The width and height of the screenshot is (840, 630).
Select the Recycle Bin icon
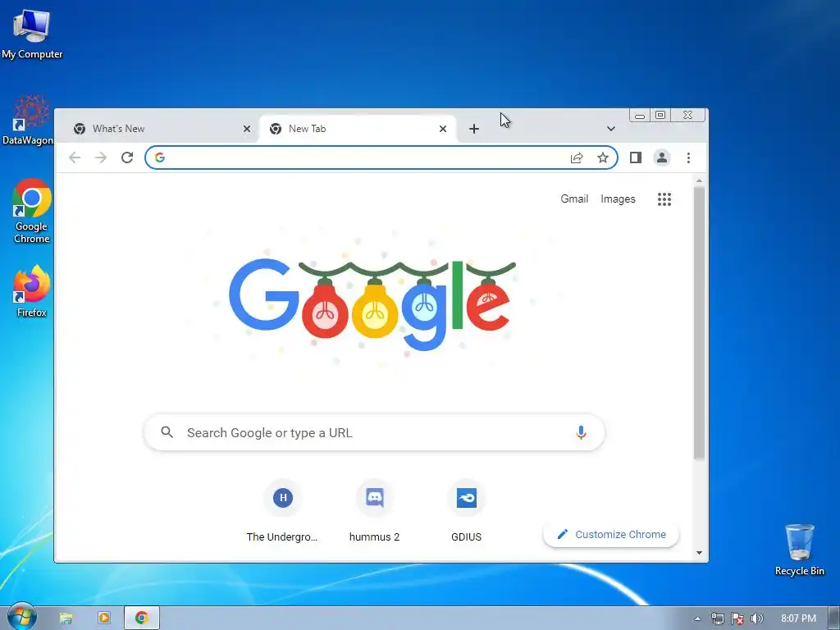pyautogui.click(x=799, y=550)
